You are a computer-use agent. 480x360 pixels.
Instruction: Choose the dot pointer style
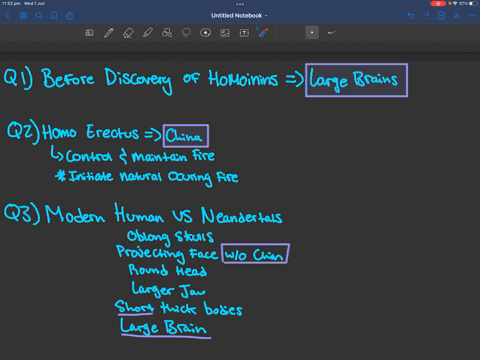click(x=312, y=33)
